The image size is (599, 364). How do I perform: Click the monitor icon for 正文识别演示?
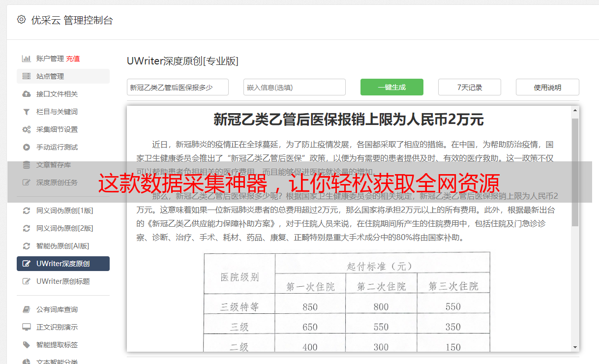click(x=26, y=327)
